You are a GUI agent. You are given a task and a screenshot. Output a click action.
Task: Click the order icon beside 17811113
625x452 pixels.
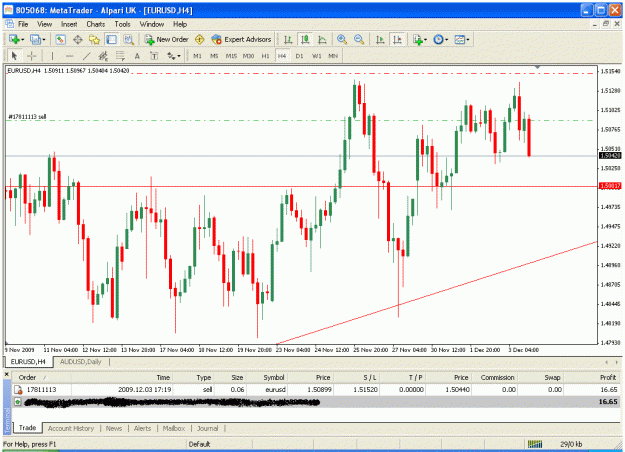18,389
